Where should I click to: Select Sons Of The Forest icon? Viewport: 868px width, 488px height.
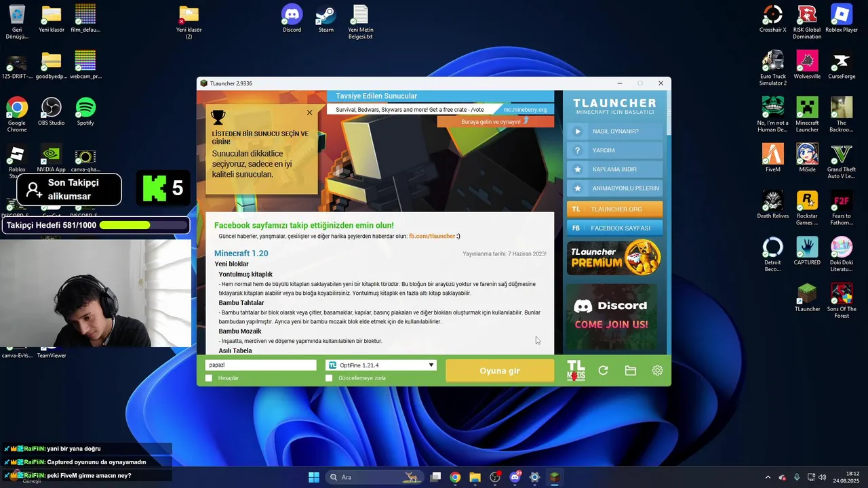click(842, 301)
